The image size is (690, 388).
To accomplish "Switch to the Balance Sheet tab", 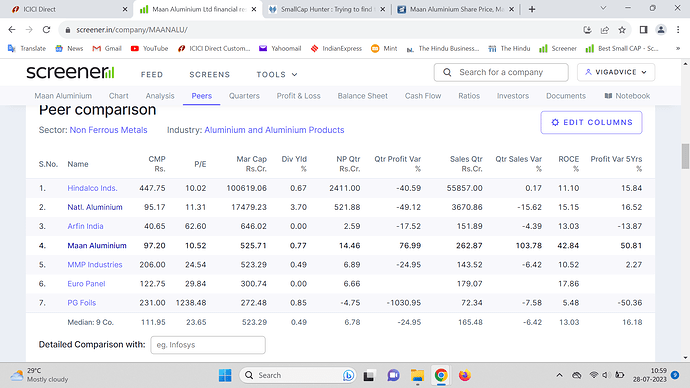I will coord(363,96).
